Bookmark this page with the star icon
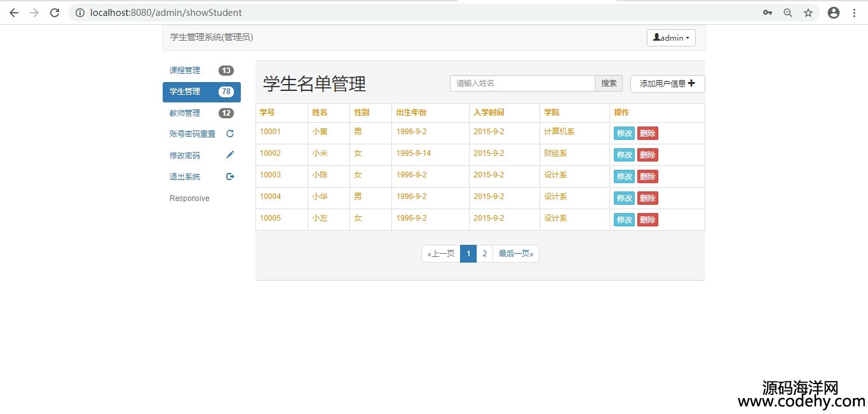Image resolution: width=868 pixels, height=414 pixels. (808, 13)
